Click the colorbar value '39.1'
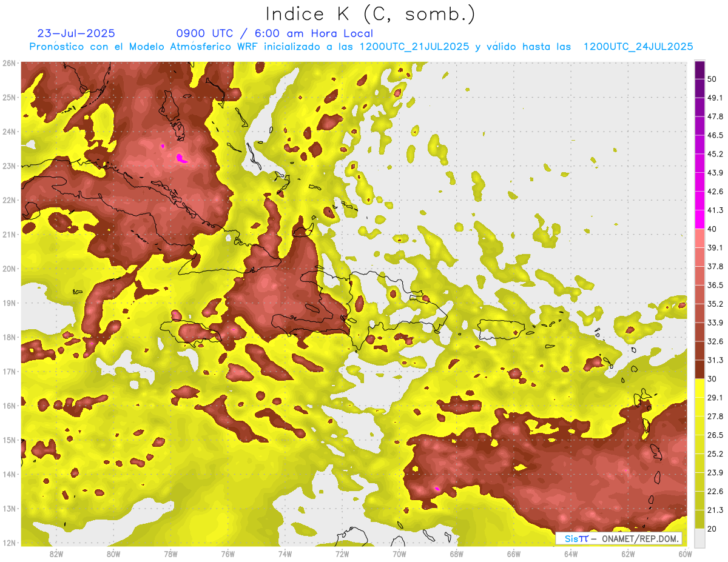This screenshot has width=728, height=562. pyautogui.click(x=715, y=248)
